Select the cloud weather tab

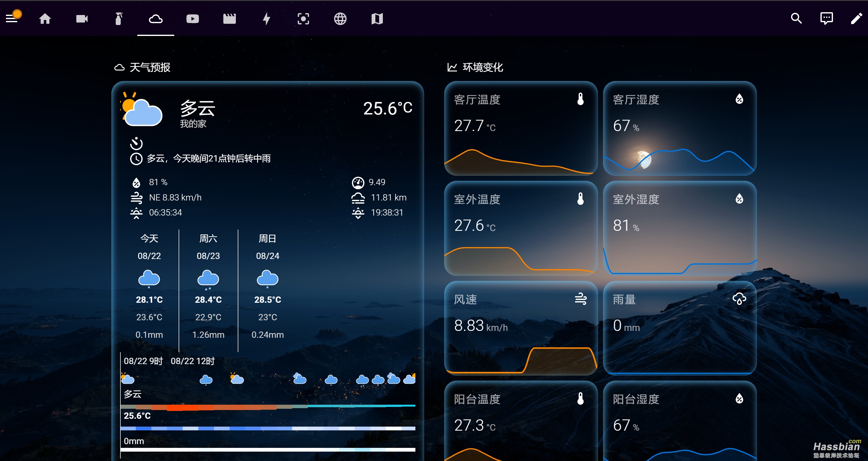tap(156, 18)
